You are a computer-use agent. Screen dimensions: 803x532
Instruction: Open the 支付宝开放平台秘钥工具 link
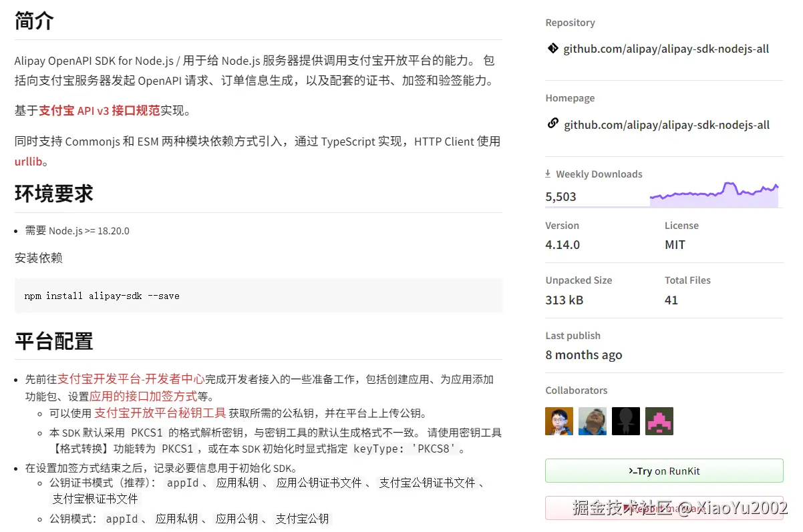click(160, 413)
